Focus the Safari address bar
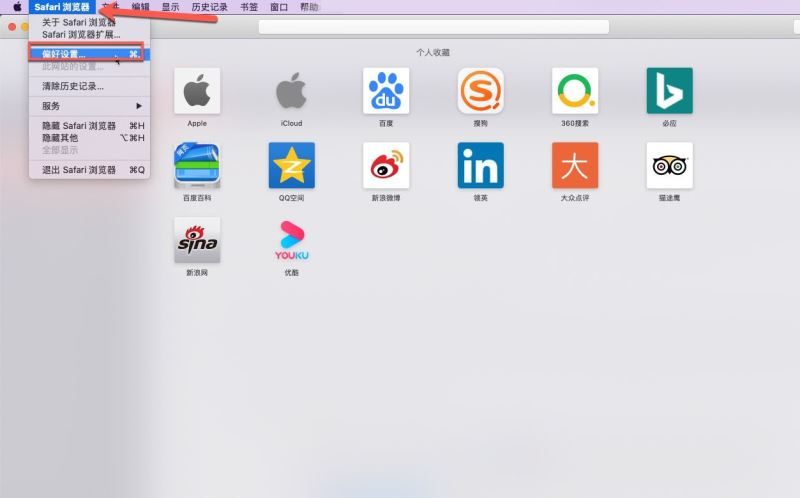This screenshot has width=800, height=498. pyautogui.click(x=434, y=27)
